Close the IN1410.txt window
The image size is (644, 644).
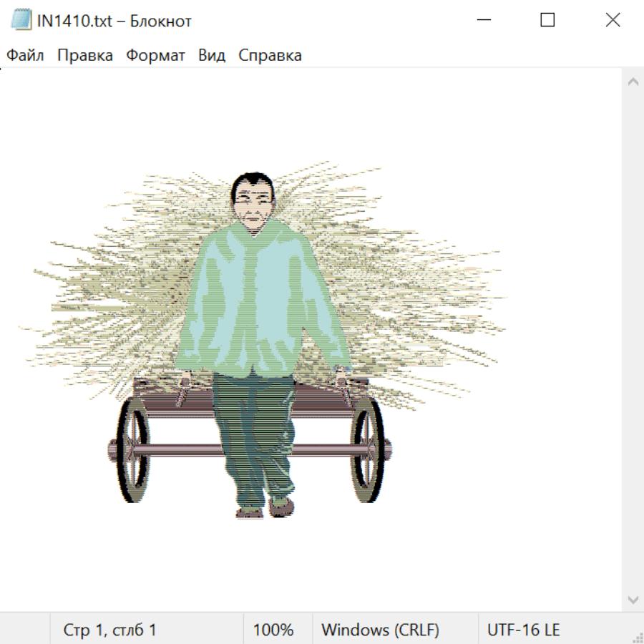coord(613,21)
